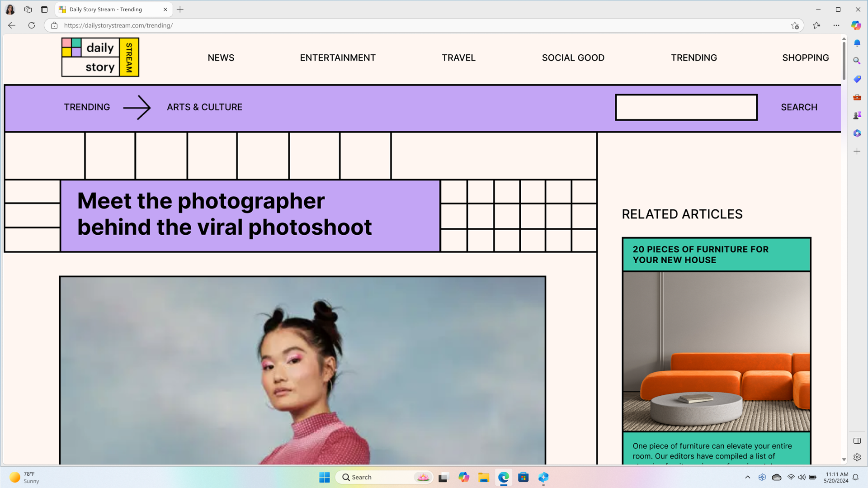Click the scroll down arrow
The width and height of the screenshot is (868, 488).
844,460
